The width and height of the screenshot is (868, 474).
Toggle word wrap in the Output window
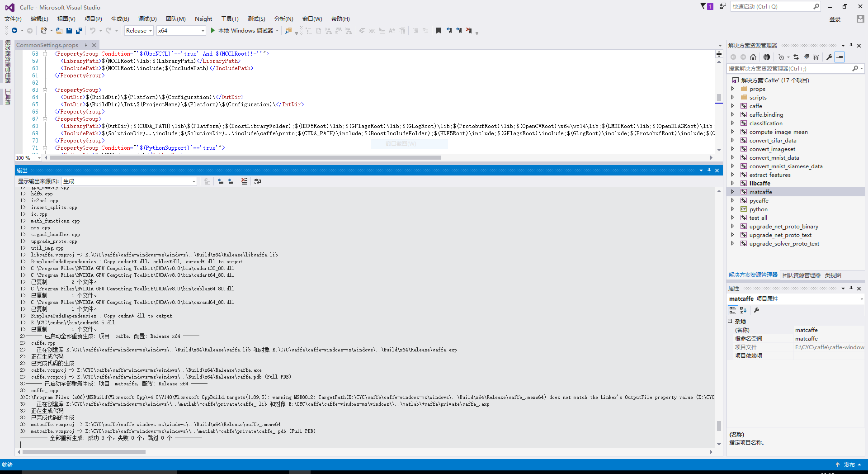(258, 181)
